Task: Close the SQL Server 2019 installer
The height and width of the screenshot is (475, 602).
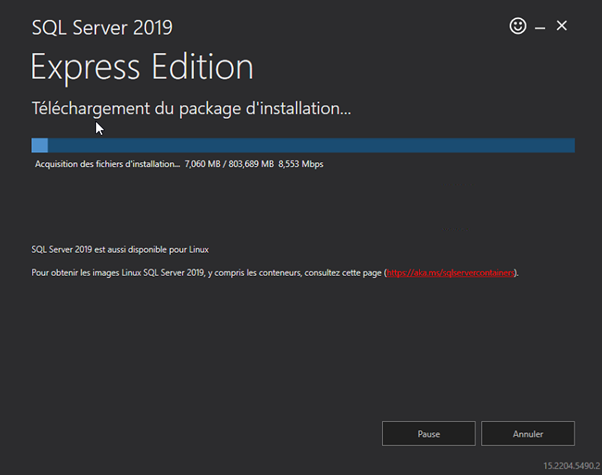Action: 562,26
